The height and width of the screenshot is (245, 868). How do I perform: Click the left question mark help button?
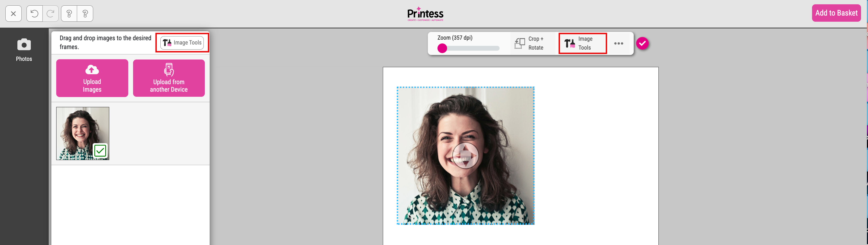point(69,13)
